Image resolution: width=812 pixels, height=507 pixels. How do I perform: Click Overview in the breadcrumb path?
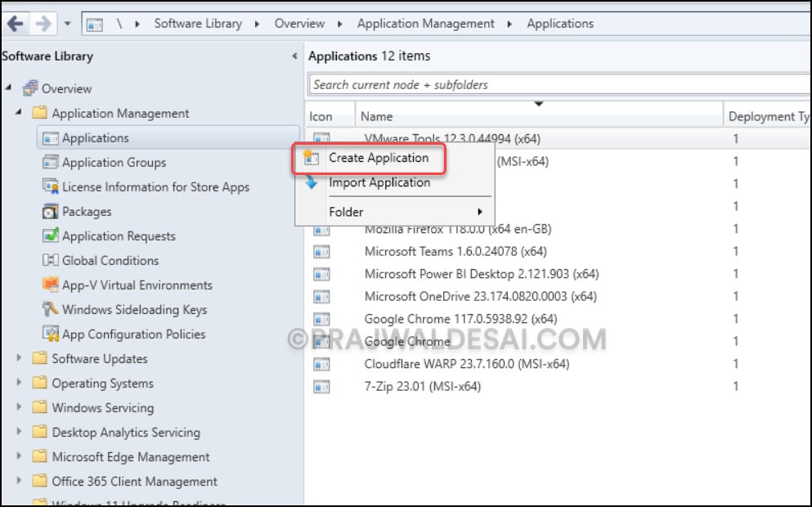coord(299,24)
